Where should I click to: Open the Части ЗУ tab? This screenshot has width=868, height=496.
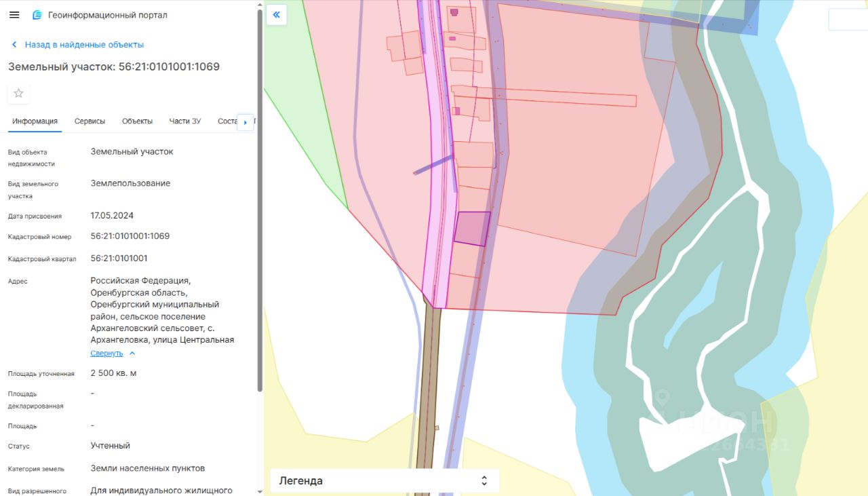click(185, 121)
